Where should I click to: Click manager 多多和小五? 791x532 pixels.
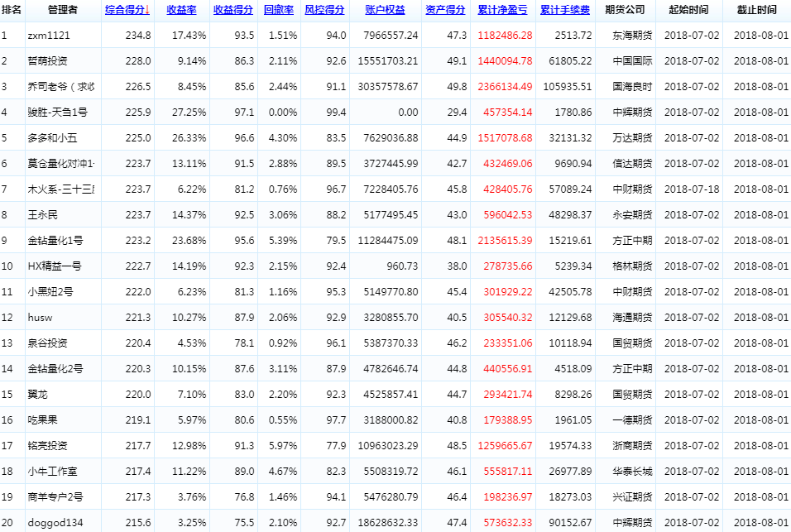point(52,137)
